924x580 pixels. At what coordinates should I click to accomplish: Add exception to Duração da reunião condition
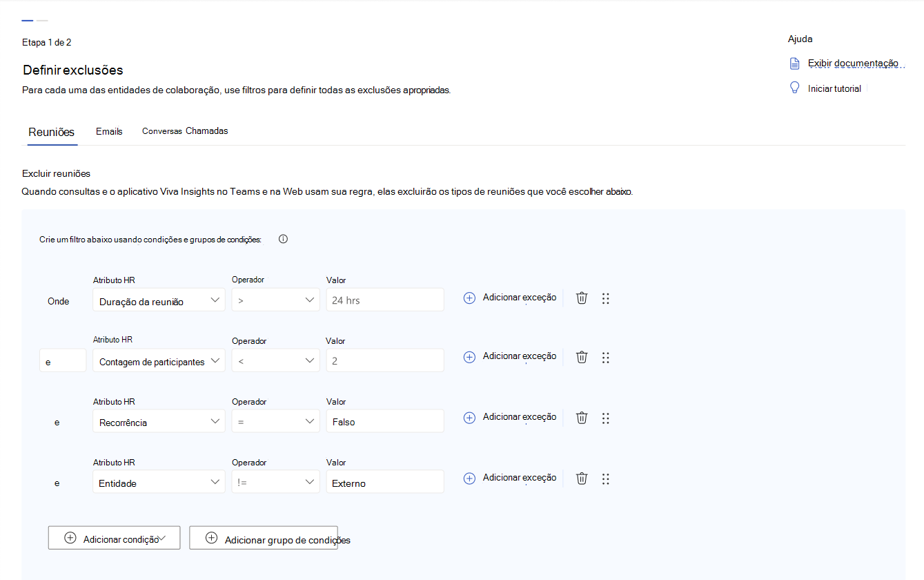click(x=510, y=298)
